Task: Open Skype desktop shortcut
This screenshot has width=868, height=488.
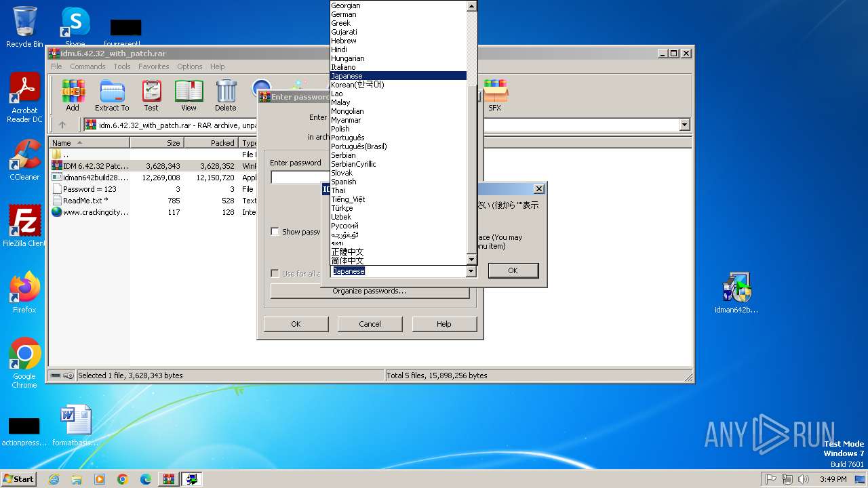Action: (75, 27)
